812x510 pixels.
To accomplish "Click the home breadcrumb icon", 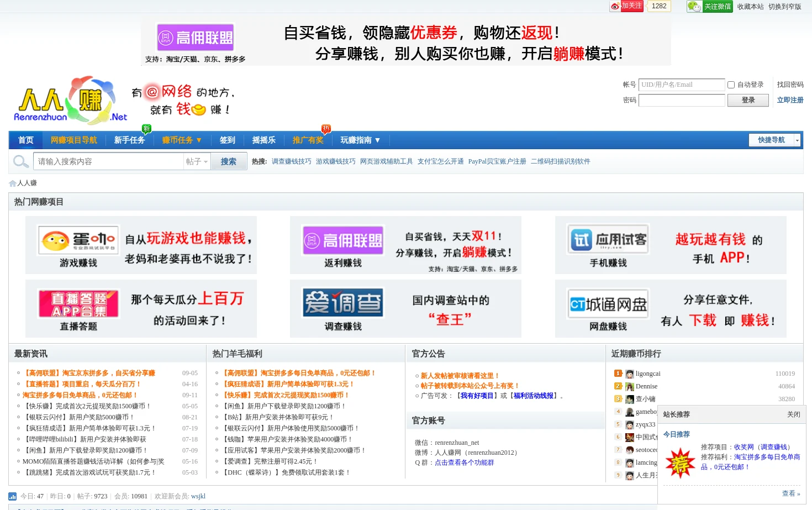I will (12, 183).
